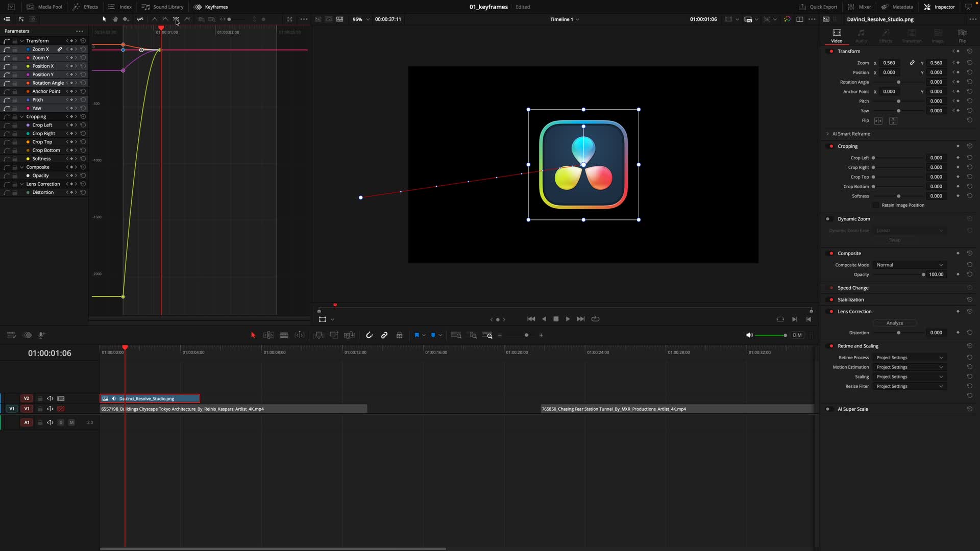The width and height of the screenshot is (980, 551).
Task: Open the Mixer panel
Action: pos(859,7)
